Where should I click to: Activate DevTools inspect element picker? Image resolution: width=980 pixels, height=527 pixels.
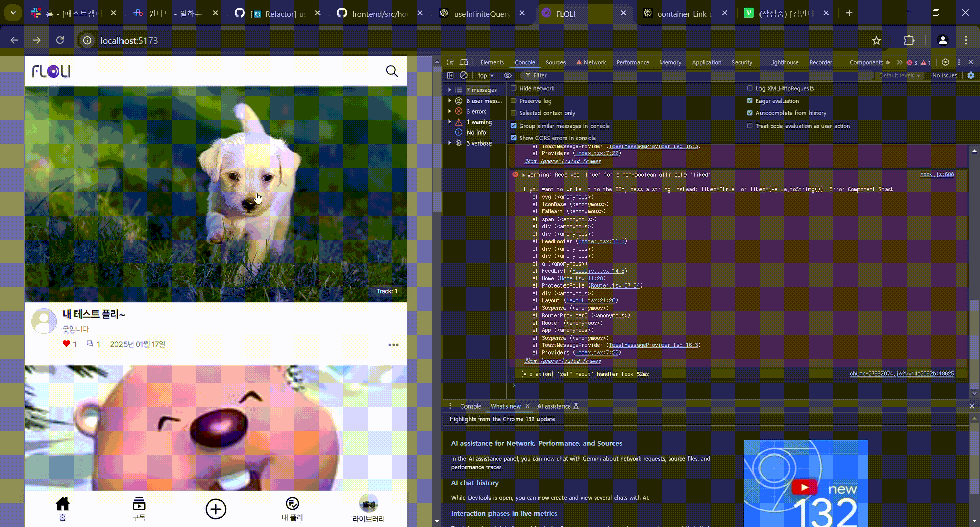coord(450,62)
